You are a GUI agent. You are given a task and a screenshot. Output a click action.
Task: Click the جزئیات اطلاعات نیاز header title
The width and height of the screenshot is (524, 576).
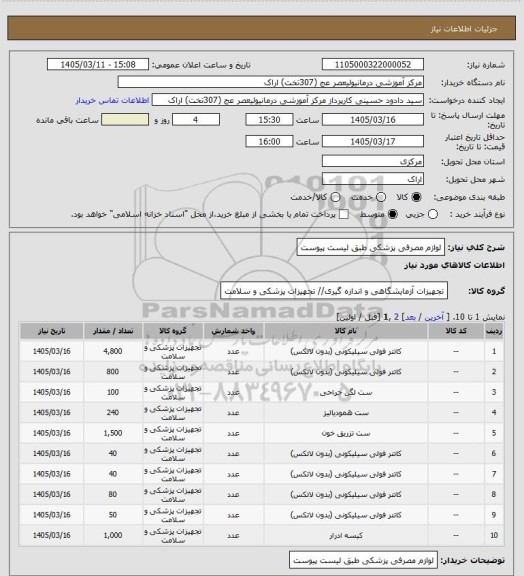click(x=464, y=29)
